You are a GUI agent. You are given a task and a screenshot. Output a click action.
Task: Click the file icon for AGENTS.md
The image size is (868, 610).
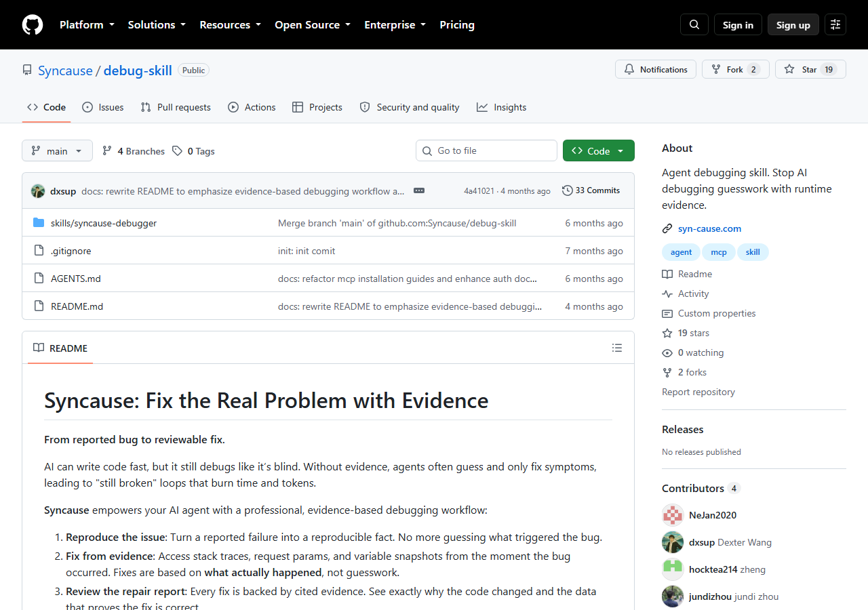pyautogui.click(x=39, y=279)
